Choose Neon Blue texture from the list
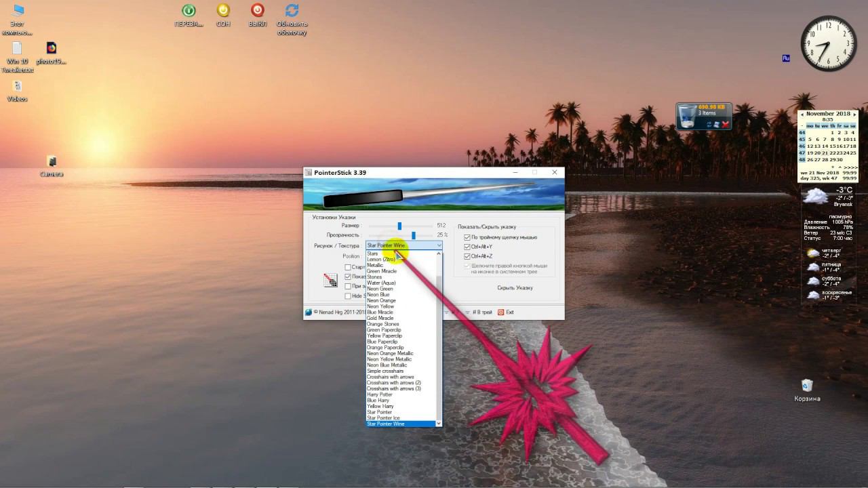 pos(401,295)
